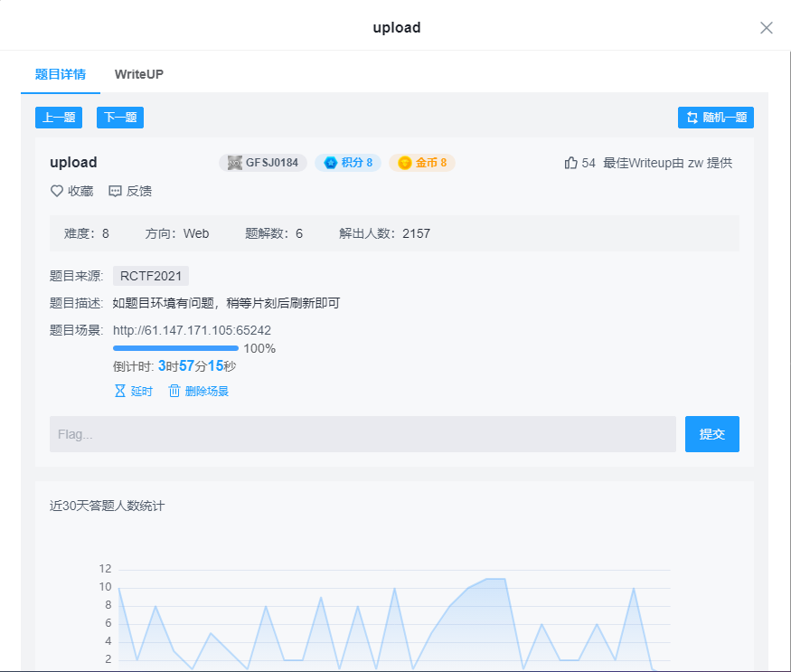Click the countdown 3时57分15秒 text
The height and width of the screenshot is (672, 791).
coord(197,366)
